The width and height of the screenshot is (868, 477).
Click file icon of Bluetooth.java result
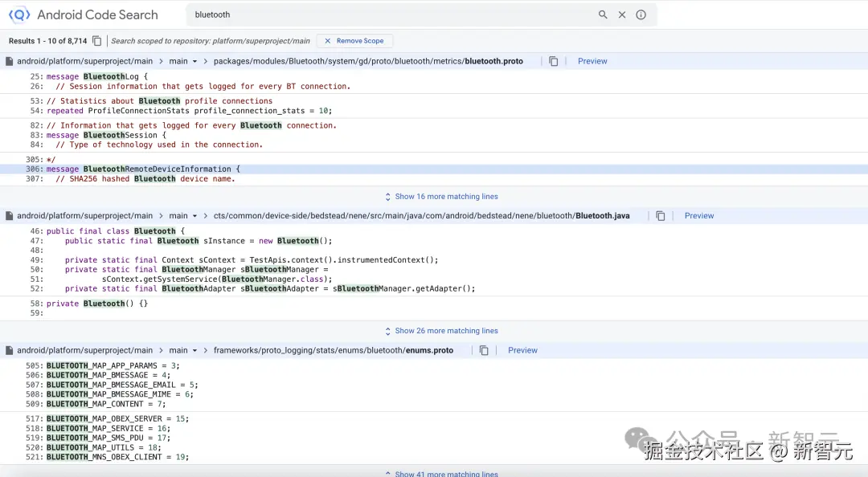click(x=10, y=216)
